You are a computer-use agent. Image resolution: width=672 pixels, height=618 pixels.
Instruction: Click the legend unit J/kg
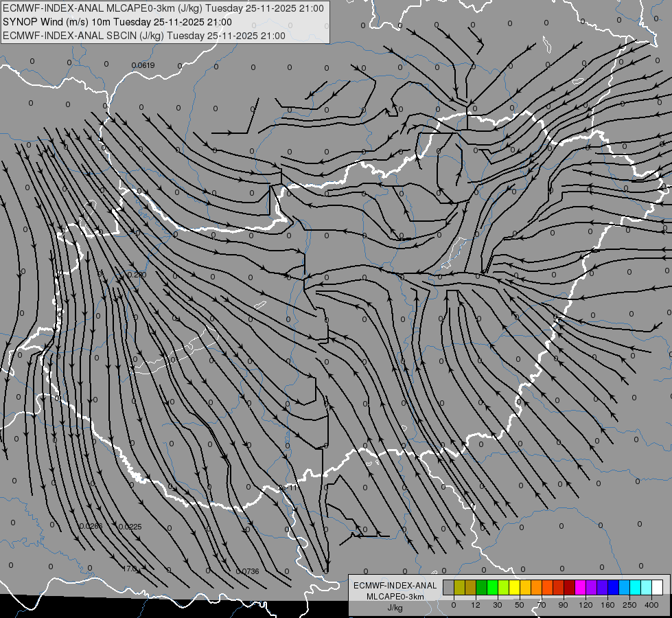tap(395, 608)
